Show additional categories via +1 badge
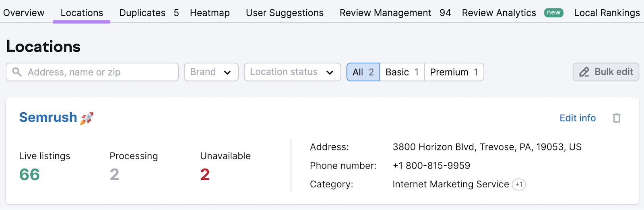The width and height of the screenshot is (644, 210). click(519, 184)
